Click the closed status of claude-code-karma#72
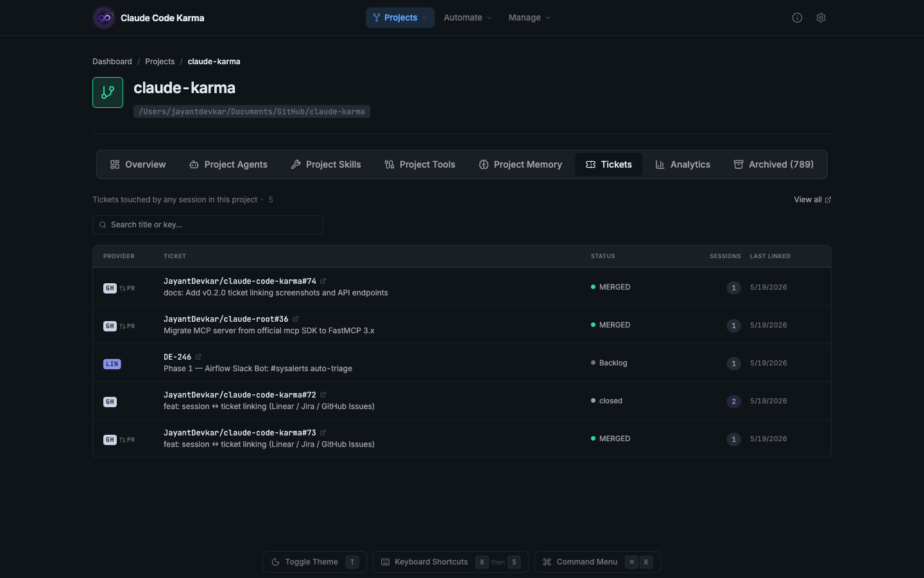This screenshot has height=578, width=924. point(606,401)
